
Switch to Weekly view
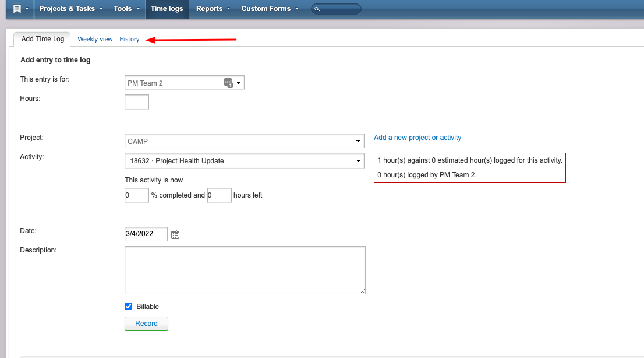click(x=95, y=40)
